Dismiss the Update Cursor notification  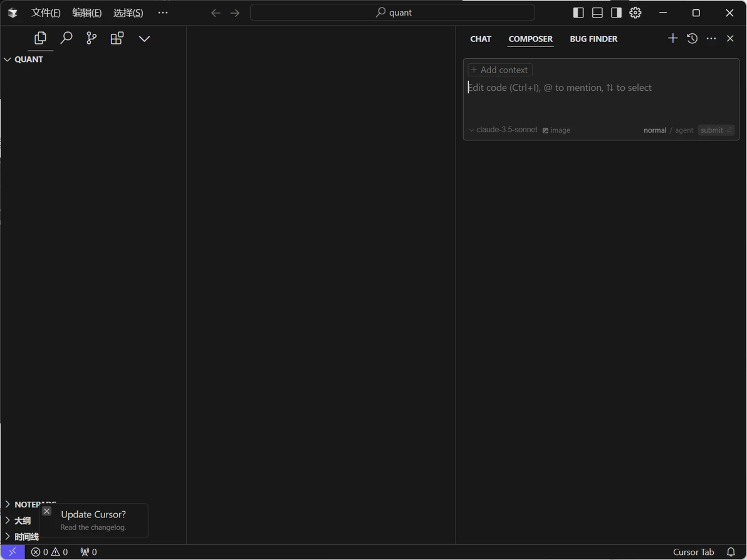pyautogui.click(x=46, y=511)
